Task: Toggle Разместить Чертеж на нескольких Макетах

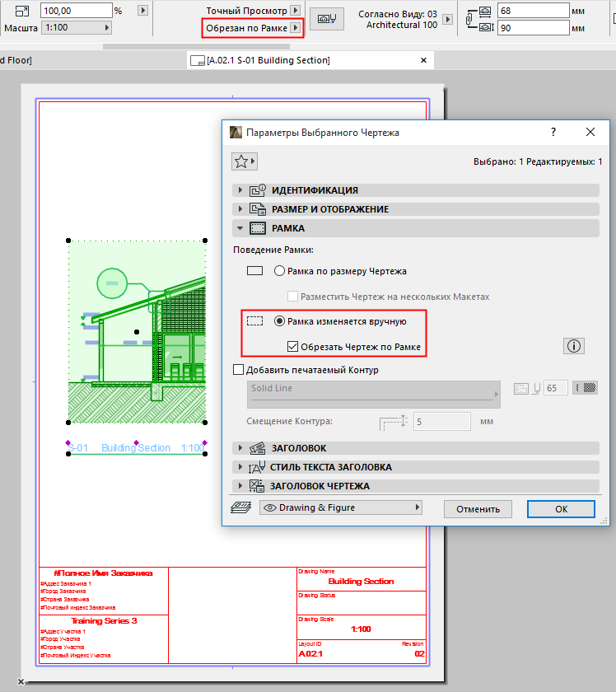Action: 292,296
